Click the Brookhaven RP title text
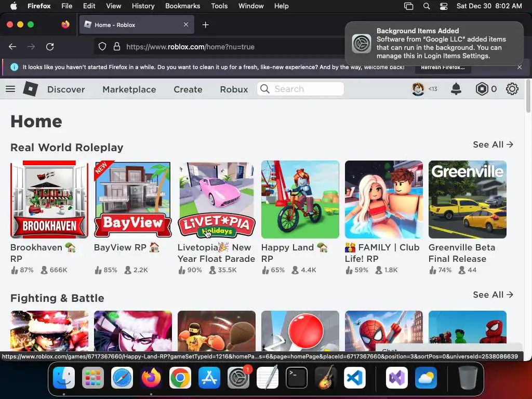 [x=43, y=253]
